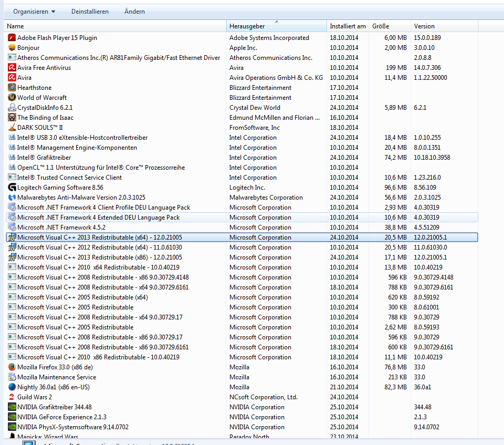Sort by the Größe column header
The height and width of the screenshot is (445, 504).
click(390, 26)
